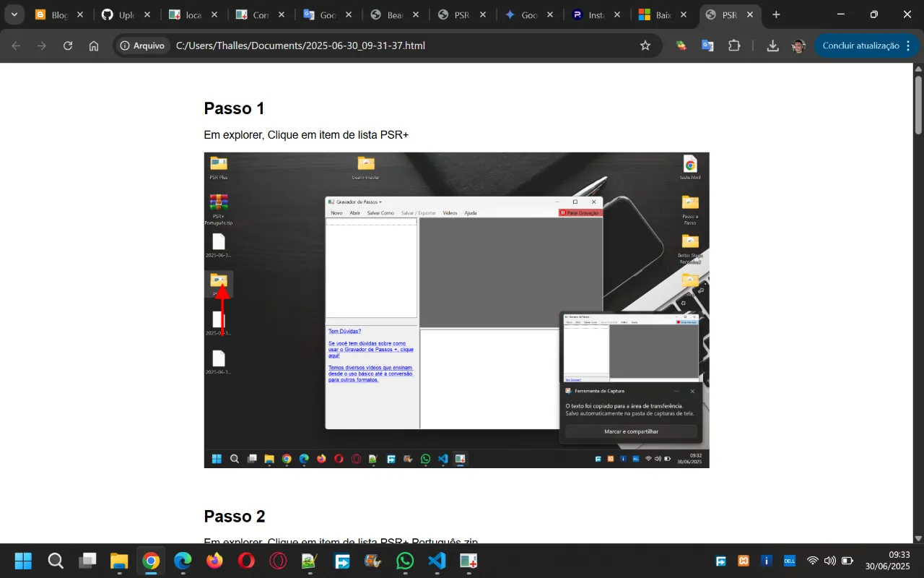924x578 pixels.
Task: Open the tab search dropdown arrow
Action: coord(14,14)
